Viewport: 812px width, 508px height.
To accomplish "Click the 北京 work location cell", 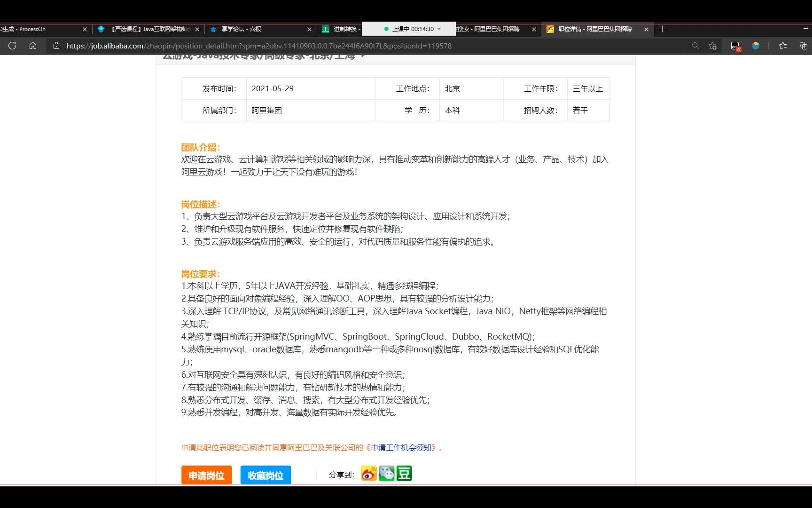I will pos(472,88).
